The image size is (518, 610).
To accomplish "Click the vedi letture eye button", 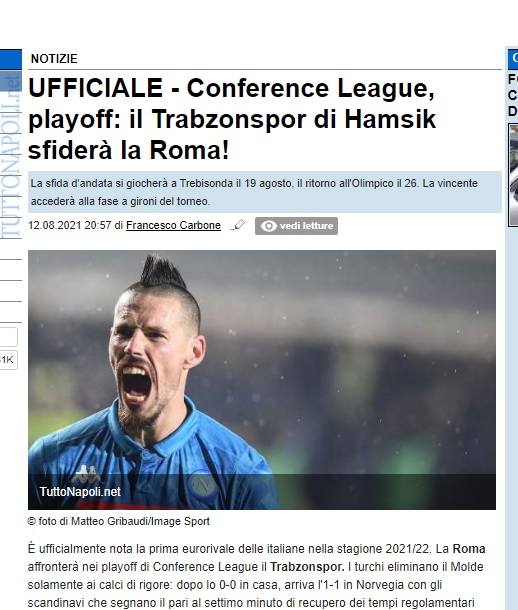I will click(296, 226).
